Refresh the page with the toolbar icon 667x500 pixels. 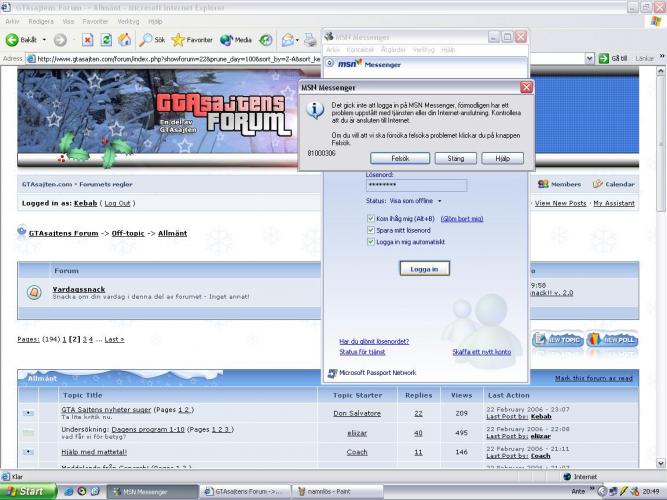(x=106, y=40)
